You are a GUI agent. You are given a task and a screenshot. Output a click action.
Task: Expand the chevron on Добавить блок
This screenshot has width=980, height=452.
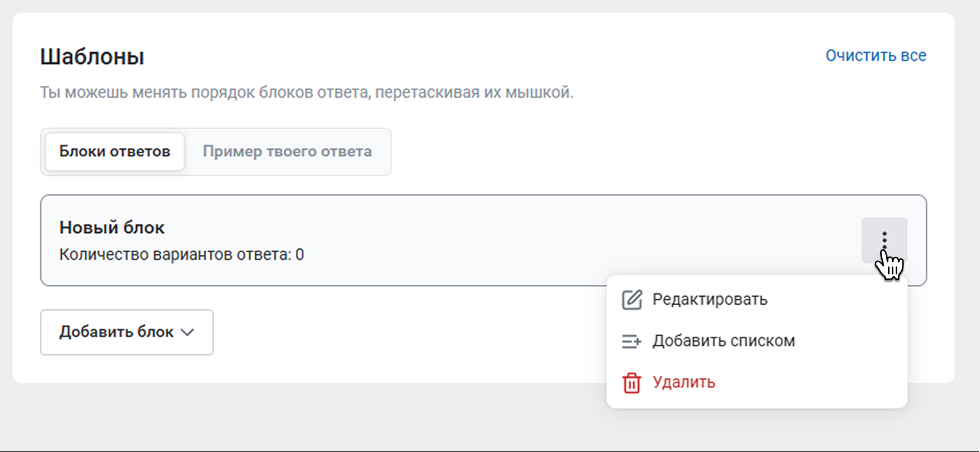(187, 332)
